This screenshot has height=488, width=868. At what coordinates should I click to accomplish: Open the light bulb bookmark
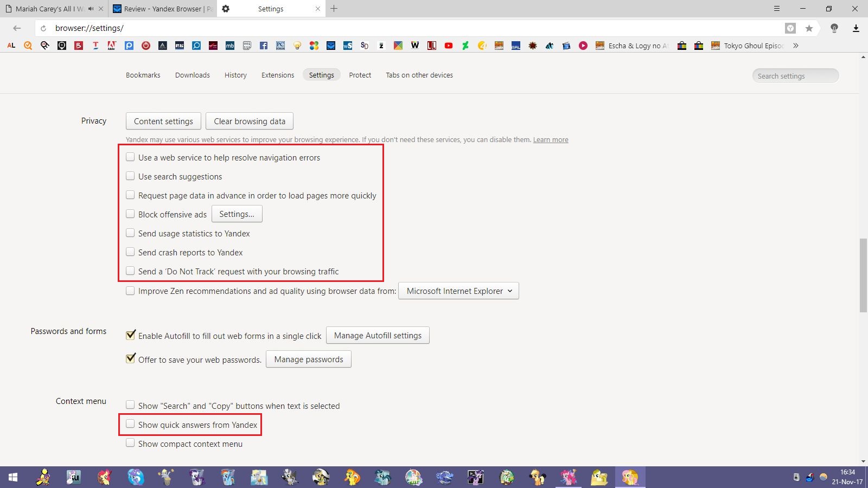click(297, 46)
